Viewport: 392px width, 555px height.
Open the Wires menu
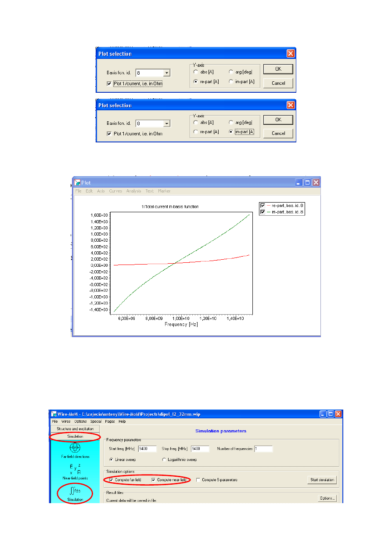(66, 421)
